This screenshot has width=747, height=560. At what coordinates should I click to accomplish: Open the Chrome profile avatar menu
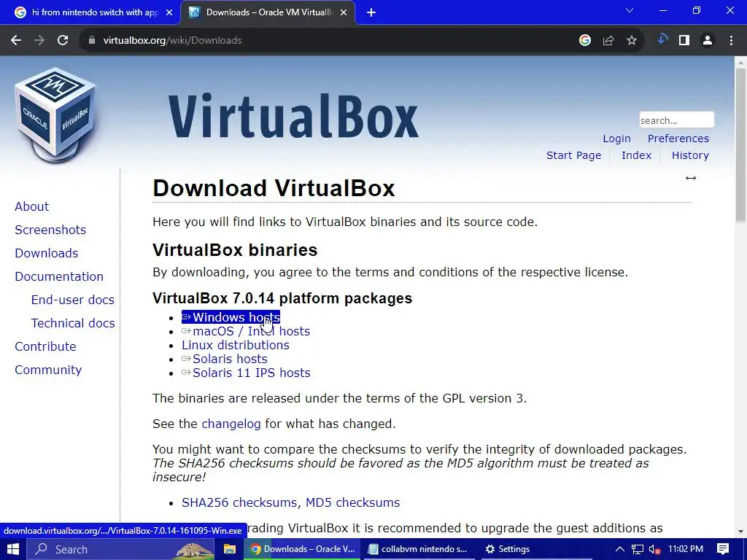[x=708, y=41]
